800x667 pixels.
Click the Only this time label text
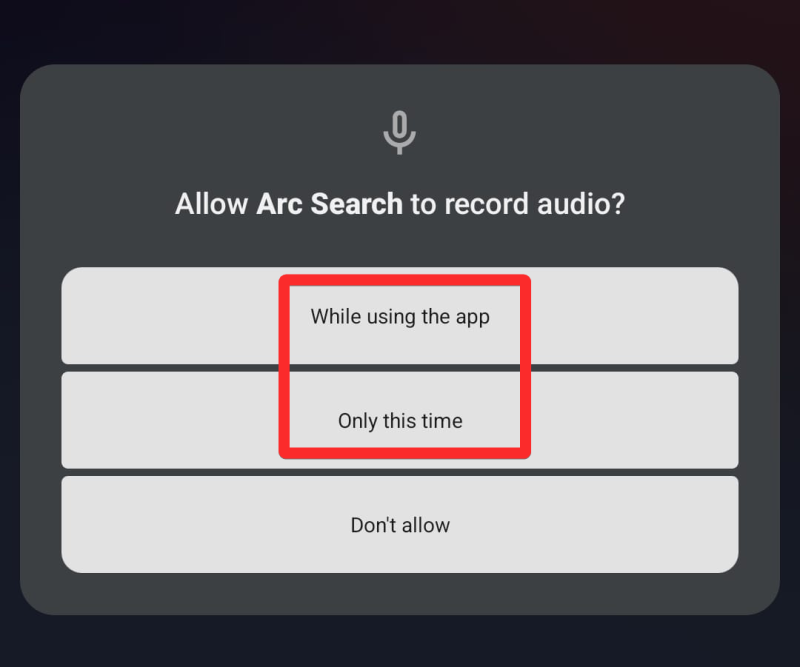point(400,421)
